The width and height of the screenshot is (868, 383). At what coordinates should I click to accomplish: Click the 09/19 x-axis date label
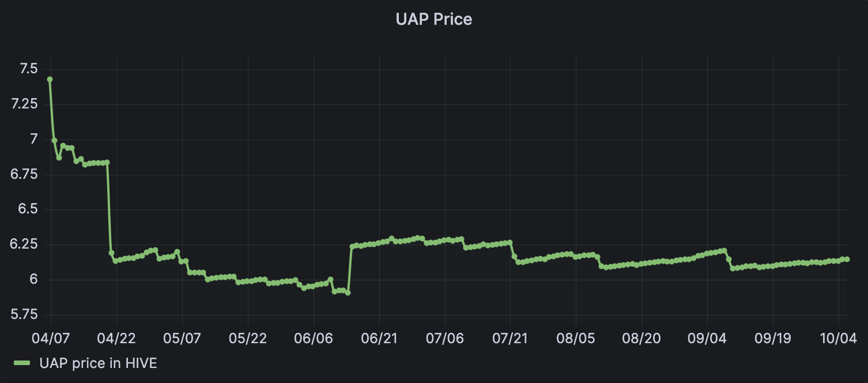coord(773,338)
